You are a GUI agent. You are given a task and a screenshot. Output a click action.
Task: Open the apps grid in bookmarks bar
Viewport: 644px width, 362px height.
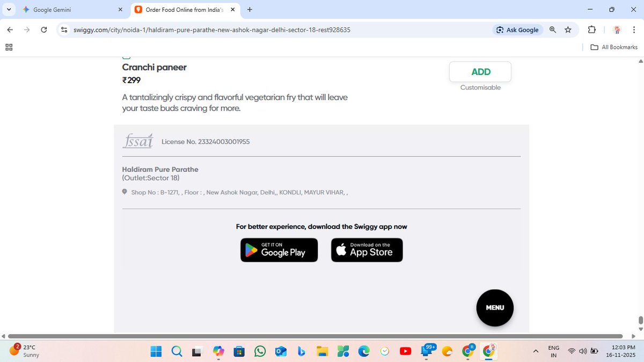tap(9, 47)
